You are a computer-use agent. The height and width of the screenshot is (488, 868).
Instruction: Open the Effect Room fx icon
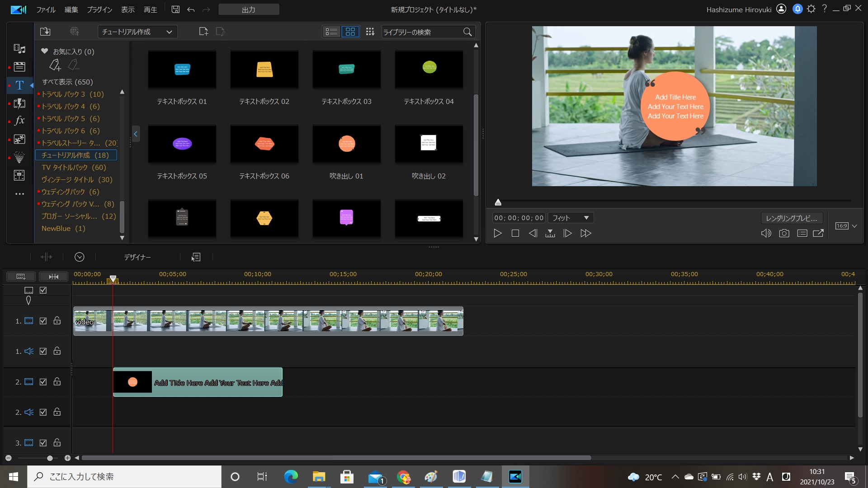(x=19, y=121)
